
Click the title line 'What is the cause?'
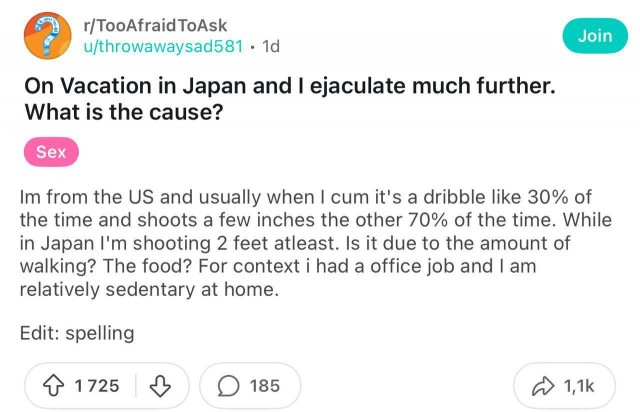point(124,113)
